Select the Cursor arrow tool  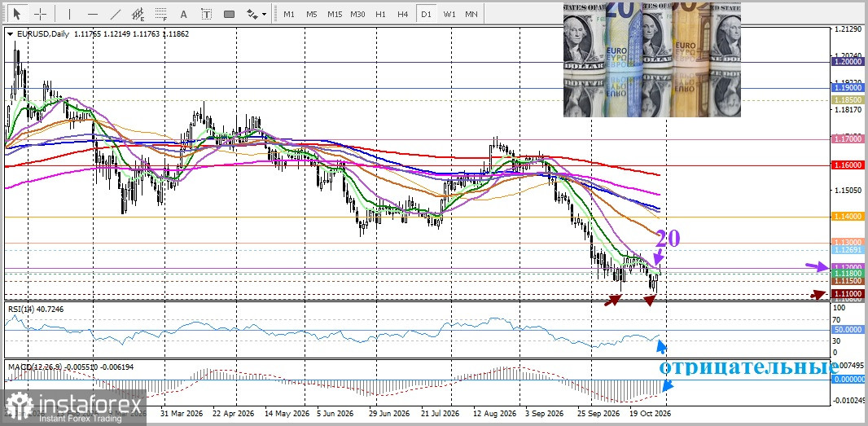tap(18, 14)
